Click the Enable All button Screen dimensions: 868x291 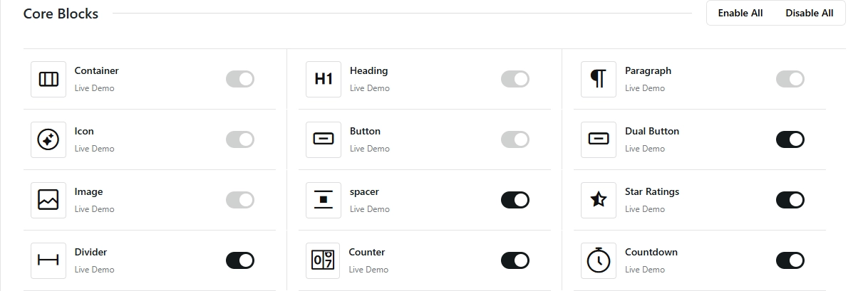tap(740, 13)
